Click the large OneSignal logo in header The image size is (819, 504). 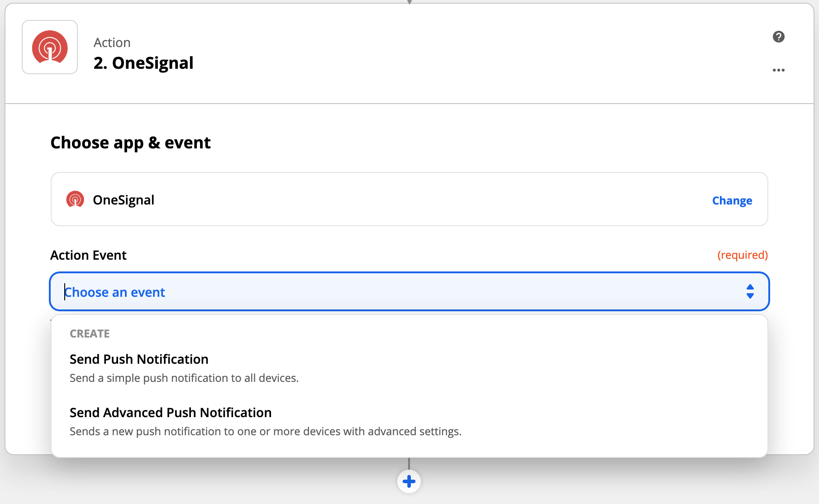(50, 47)
